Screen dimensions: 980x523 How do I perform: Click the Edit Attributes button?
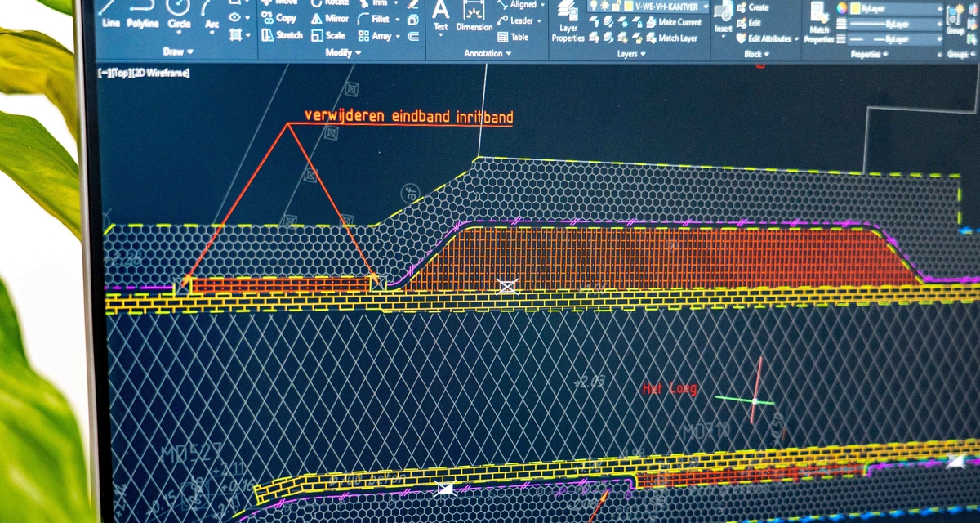(764, 38)
